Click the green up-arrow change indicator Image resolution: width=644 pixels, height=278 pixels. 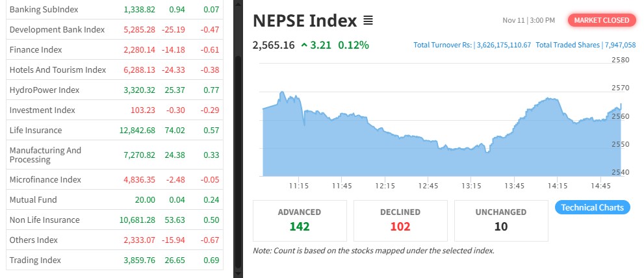304,45
